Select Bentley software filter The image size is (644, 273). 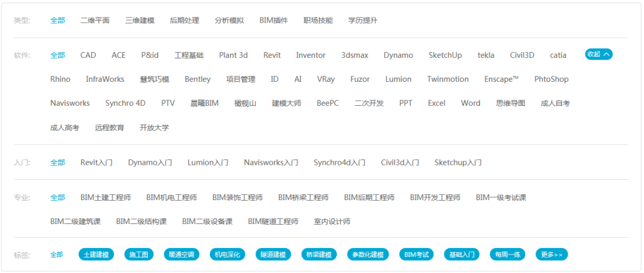point(197,79)
